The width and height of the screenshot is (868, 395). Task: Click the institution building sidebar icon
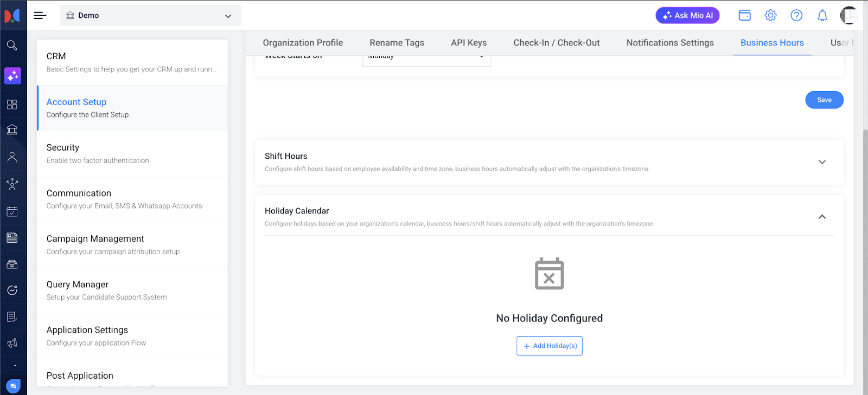click(x=12, y=129)
